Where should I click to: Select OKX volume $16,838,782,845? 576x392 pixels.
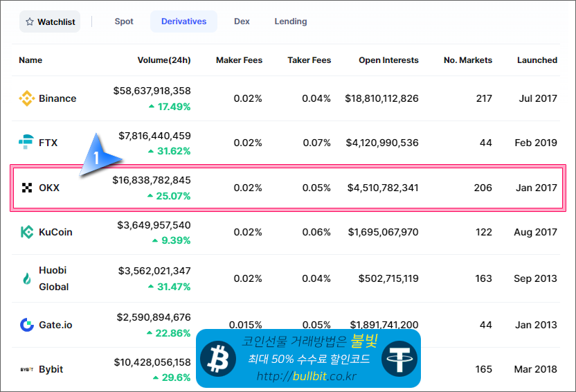point(152,180)
